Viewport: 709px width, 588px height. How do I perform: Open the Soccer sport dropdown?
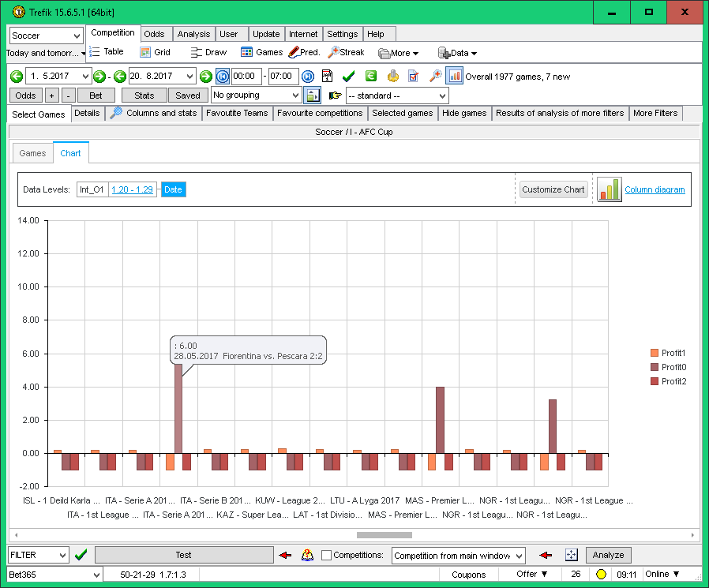pyautogui.click(x=46, y=36)
